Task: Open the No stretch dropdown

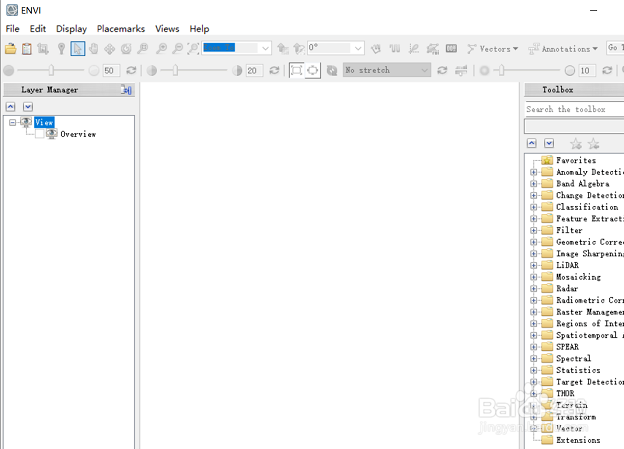Action: coord(387,70)
